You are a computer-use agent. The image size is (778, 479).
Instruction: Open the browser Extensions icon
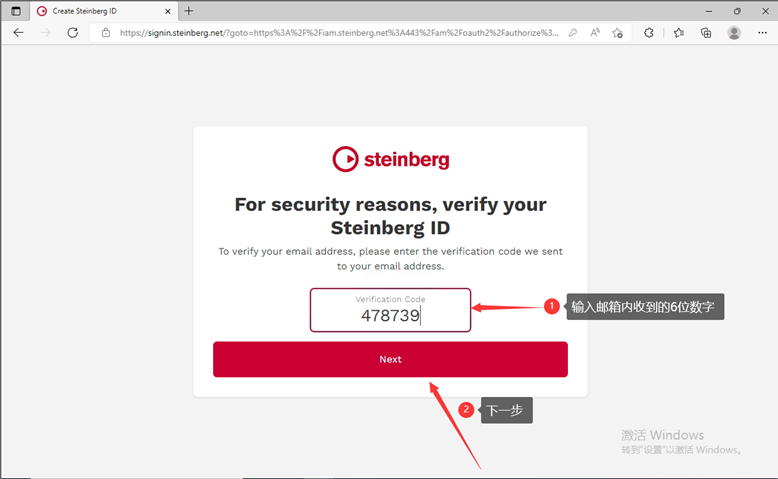[649, 32]
